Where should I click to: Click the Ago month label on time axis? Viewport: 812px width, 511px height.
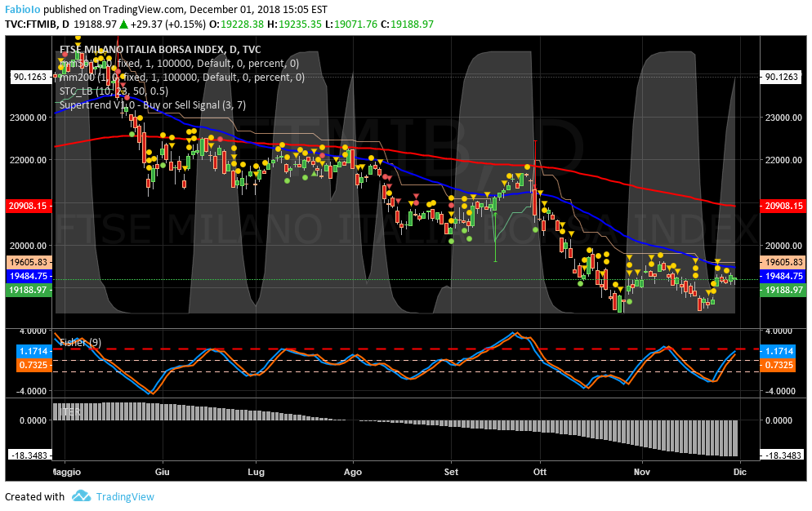(x=353, y=472)
